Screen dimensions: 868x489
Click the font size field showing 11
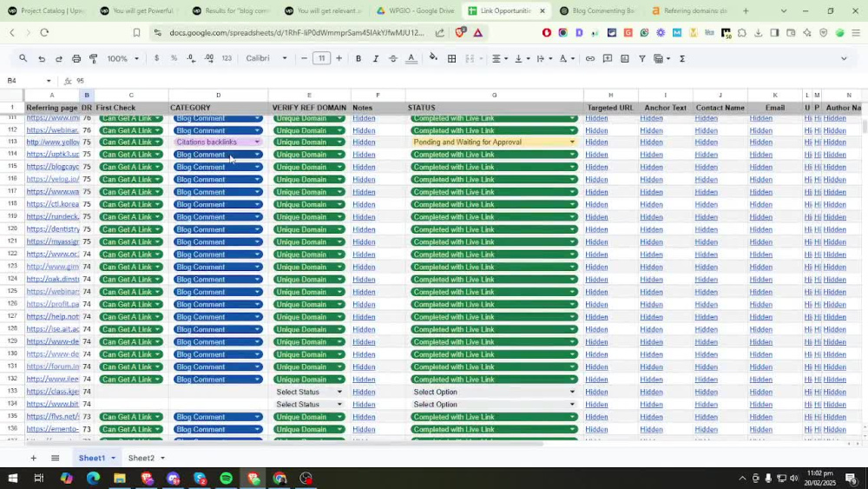322,58
